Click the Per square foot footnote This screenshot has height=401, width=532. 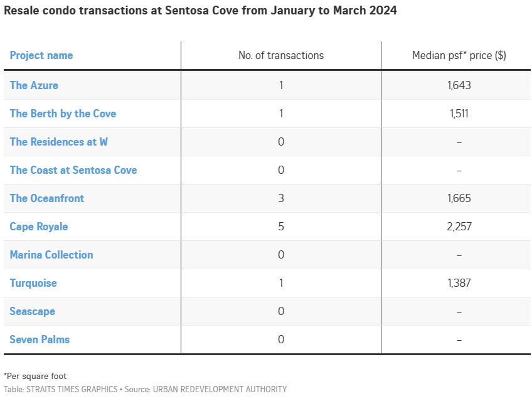pos(35,377)
